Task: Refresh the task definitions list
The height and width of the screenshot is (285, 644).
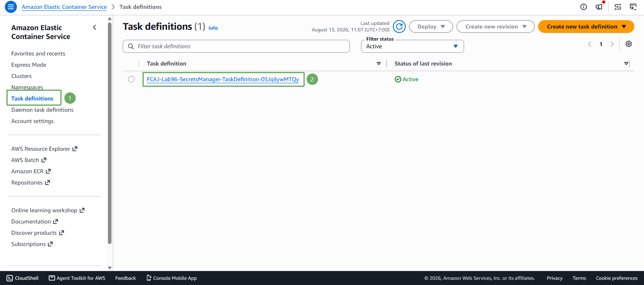Action: coord(399,27)
